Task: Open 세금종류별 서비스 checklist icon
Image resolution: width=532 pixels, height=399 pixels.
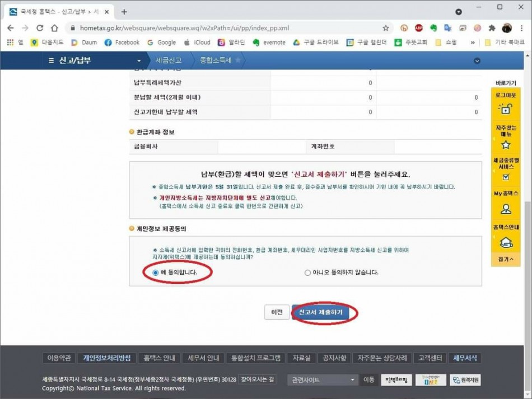Action: click(506, 177)
